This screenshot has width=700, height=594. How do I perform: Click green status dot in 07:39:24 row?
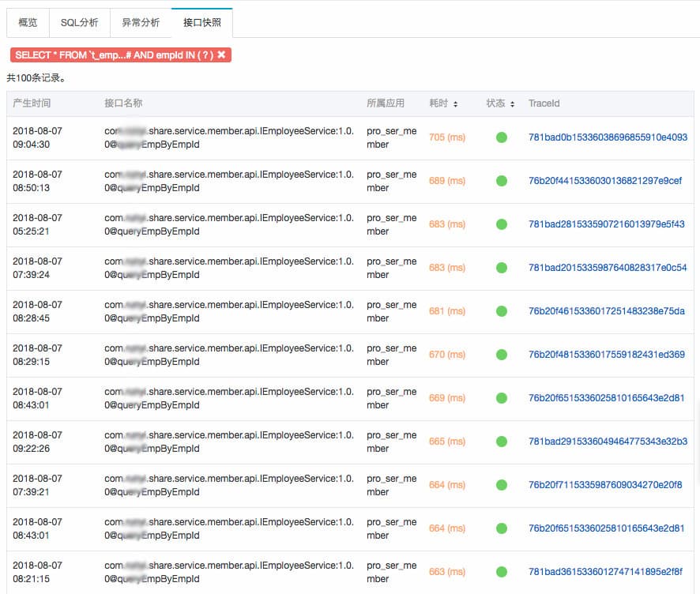click(502, 268)
